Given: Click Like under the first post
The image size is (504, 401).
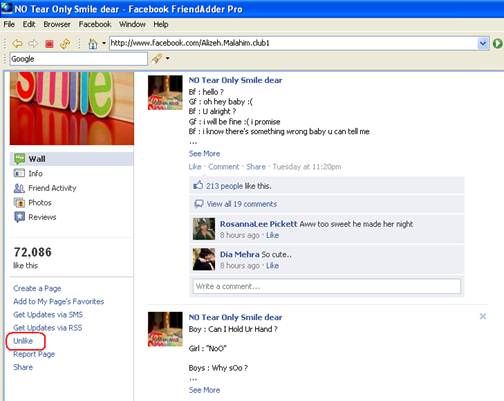Looking at the screenshot, I should click(x=195, y=167).
